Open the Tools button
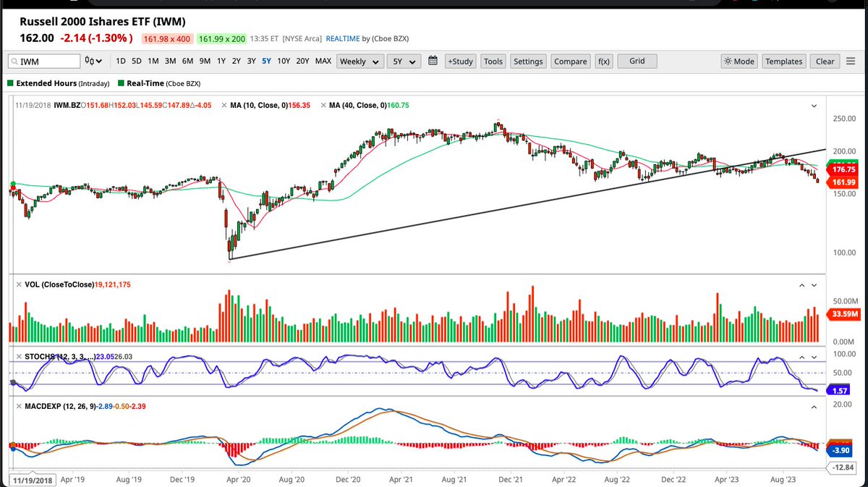Screen dimensions: 868x487 point(493,62)
